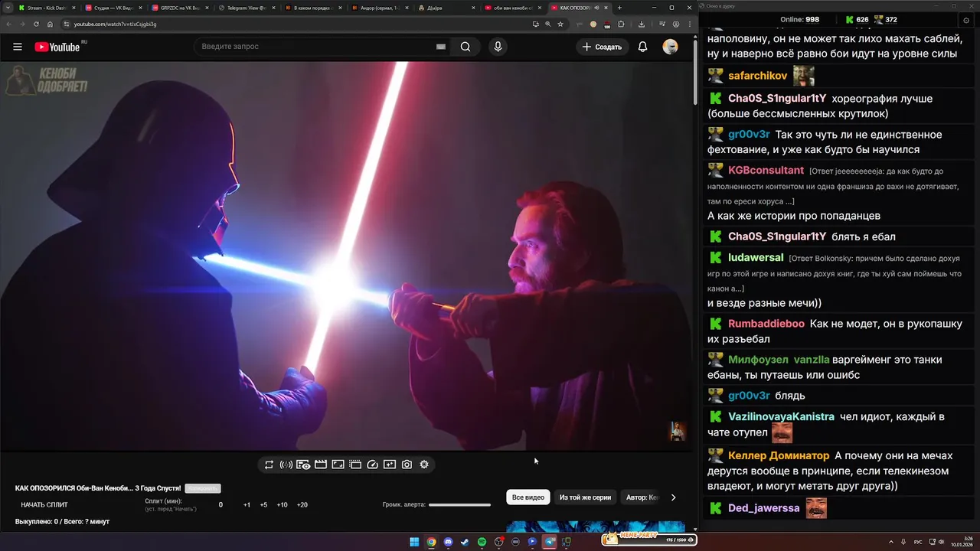Click the broadcast waves icon in toolbar
The width and height of the screenshot is (980, 551).
pos(286,465)
